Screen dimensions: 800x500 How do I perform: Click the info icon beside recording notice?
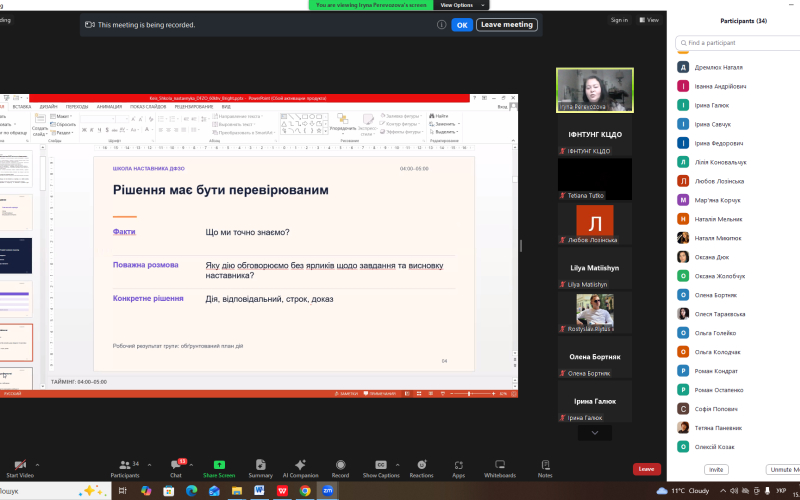tap(441, 24)
